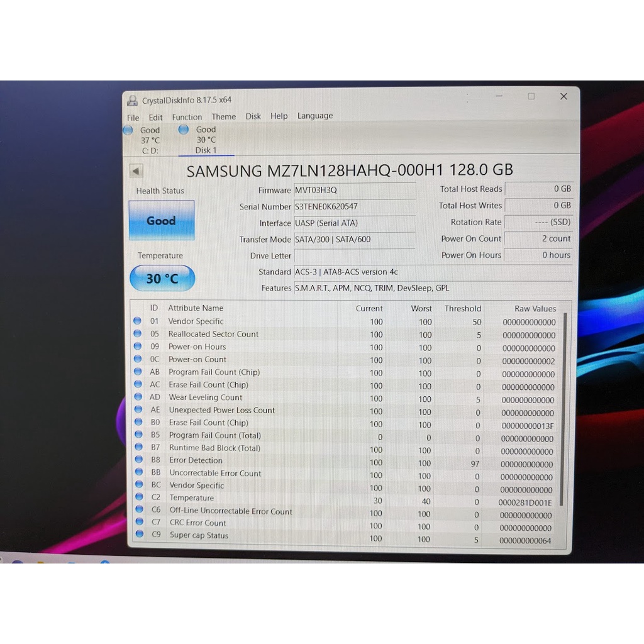
Task: Click status icon of Runtime Bad Block
Action: coord(139,447)
